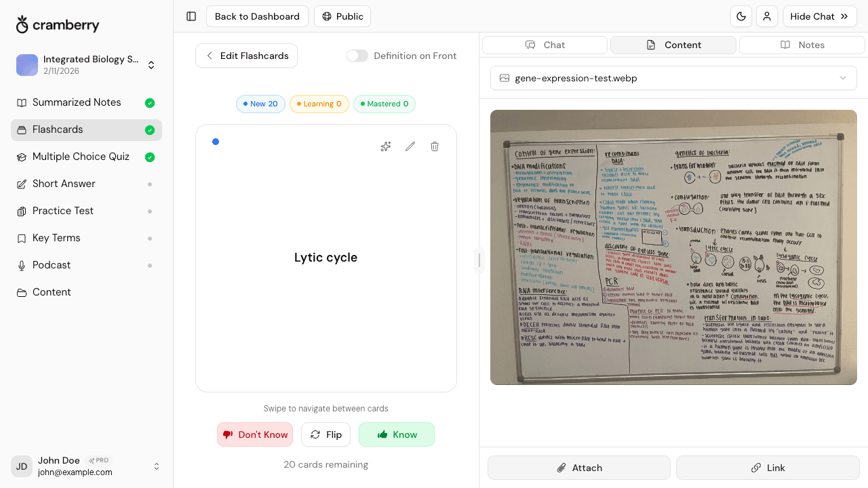Enable dark mode with the moon icon
868x488 pixels.
[741, 16]
